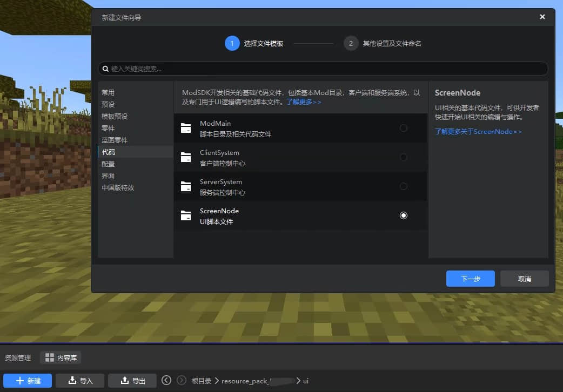Screen dimensions: 563x392
Task: Expand breadcrumb chevron after 根目录
Action: [217, 381]
